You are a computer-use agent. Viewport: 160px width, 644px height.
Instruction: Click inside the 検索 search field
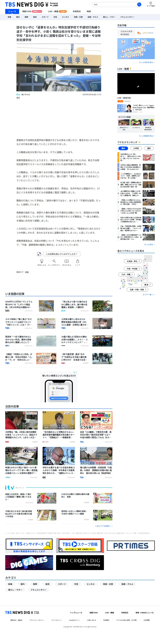point(115,4)
